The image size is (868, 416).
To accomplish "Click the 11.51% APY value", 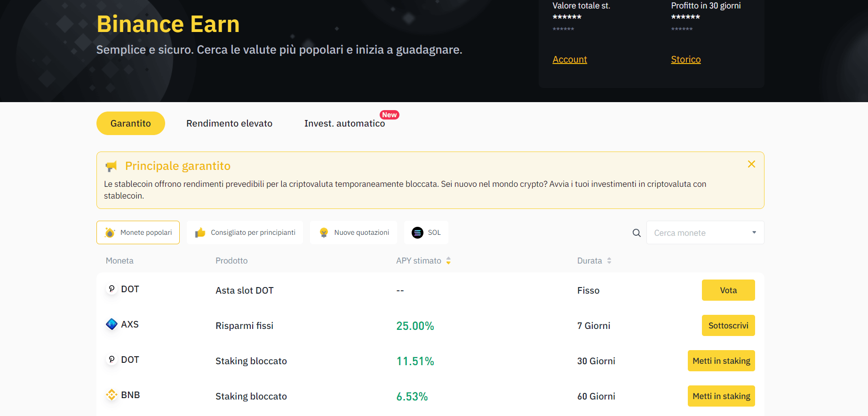I will click(x=415, y=361).
